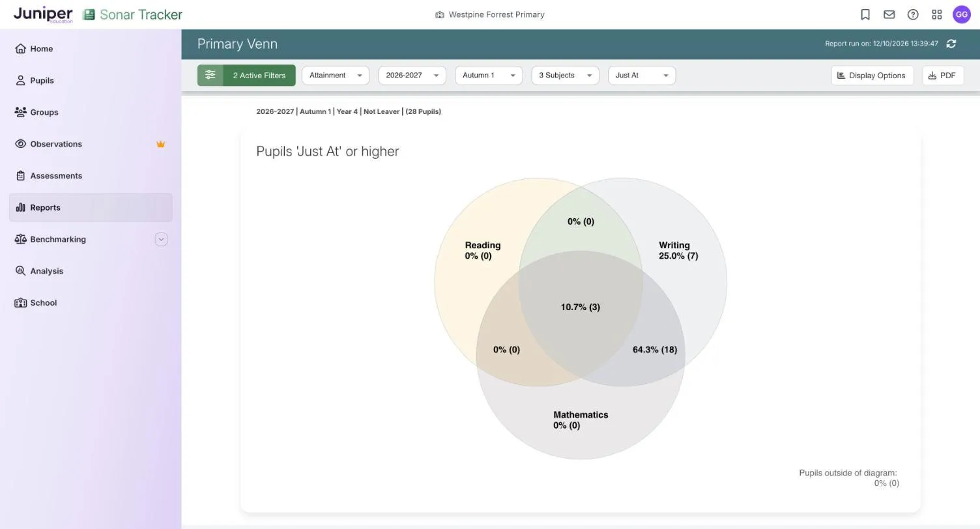Click the Mathematics 0% (0) Venn label
Image resolution: width=980 pixels, height=529 pixels.
click(x=581, y=420)
